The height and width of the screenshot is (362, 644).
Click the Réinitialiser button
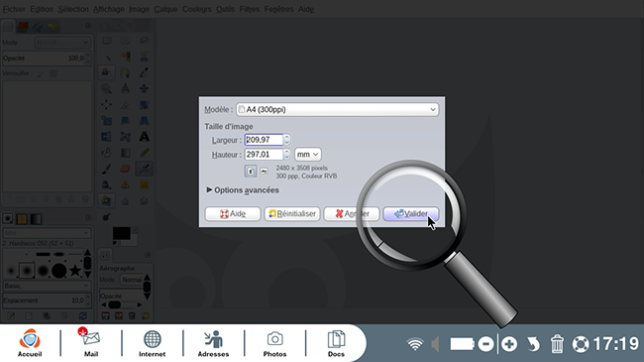point(292,213)
